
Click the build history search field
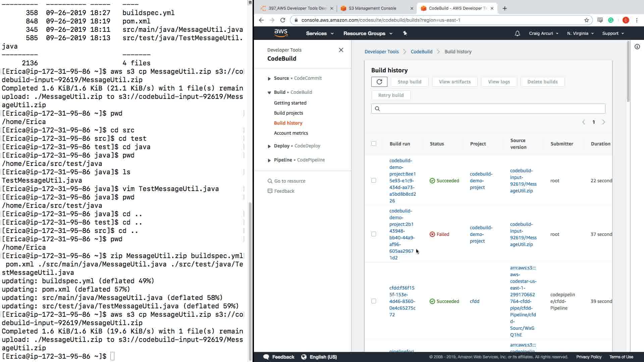point(488,109)
